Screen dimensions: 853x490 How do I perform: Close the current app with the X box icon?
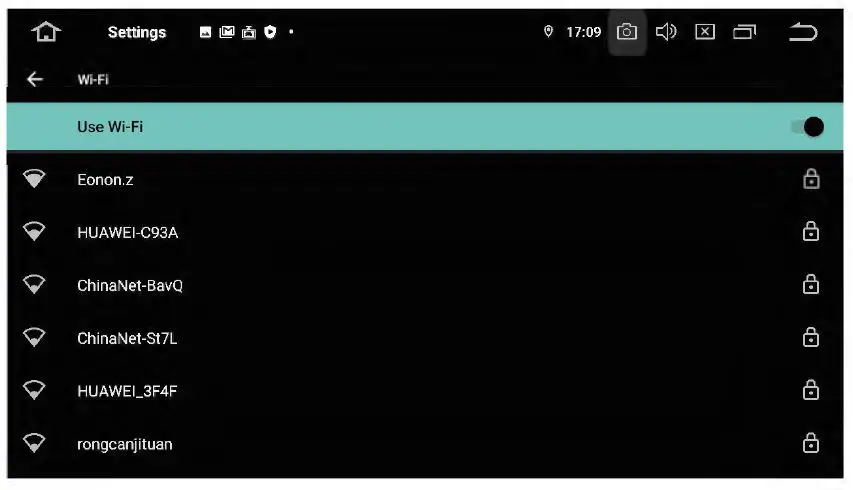(705, 32)
